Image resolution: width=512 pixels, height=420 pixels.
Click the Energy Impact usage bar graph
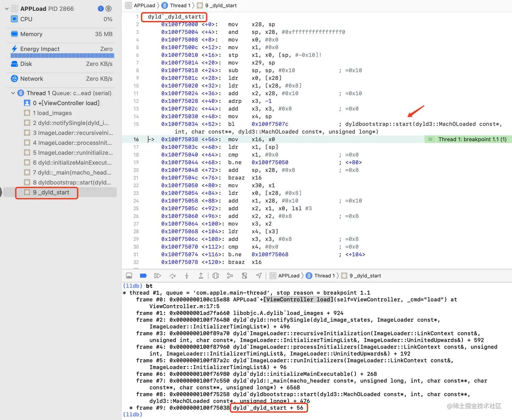pyautogui.click(x=62, y=56)
